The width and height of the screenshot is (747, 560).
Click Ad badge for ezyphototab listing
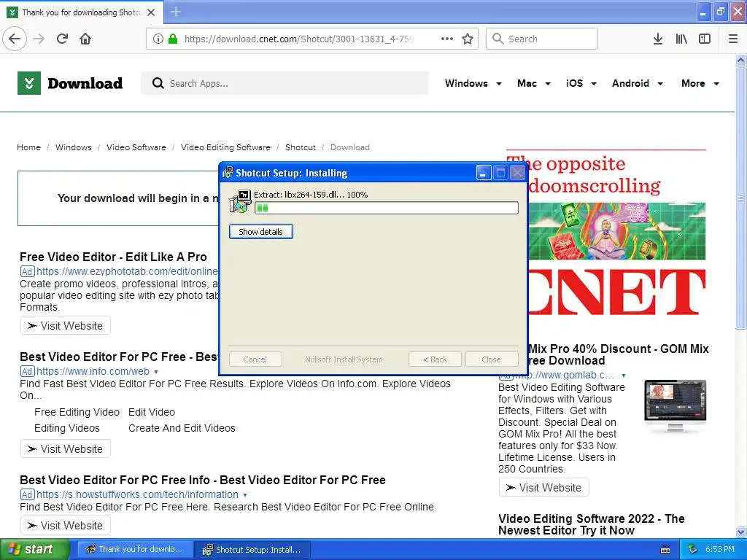tap(27, 271)
